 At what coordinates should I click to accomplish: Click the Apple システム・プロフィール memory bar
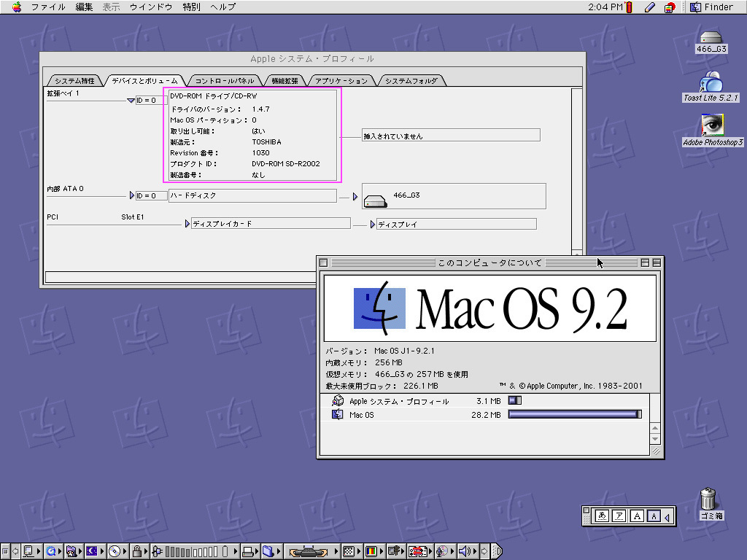[x=515, y=400]
